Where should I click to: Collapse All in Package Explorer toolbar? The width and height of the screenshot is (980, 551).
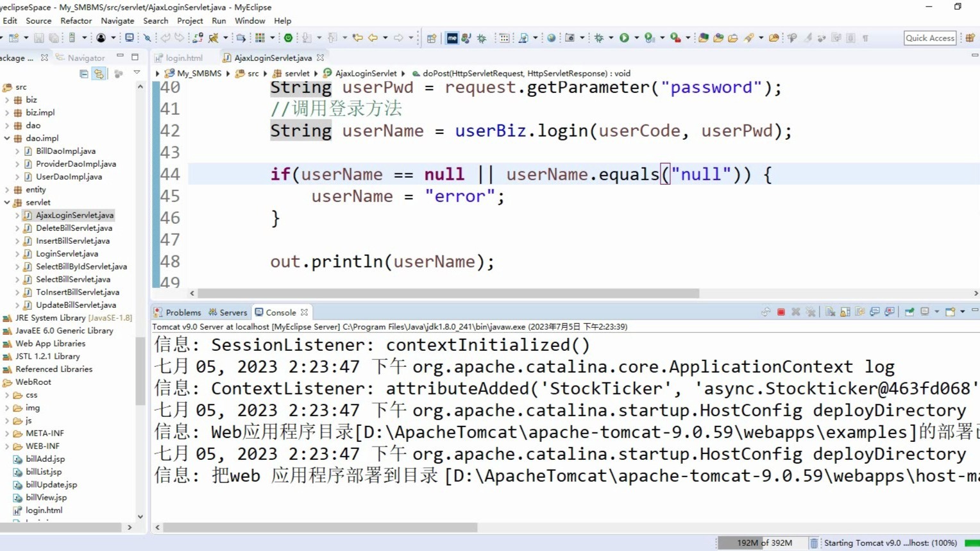pyautogui.click(x=84, y=74)
